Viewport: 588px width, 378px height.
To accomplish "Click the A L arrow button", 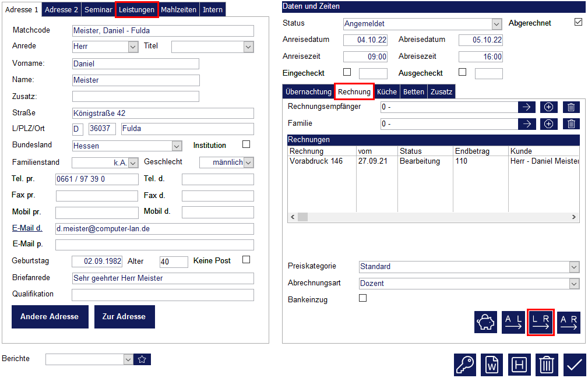I will (513, 322).
